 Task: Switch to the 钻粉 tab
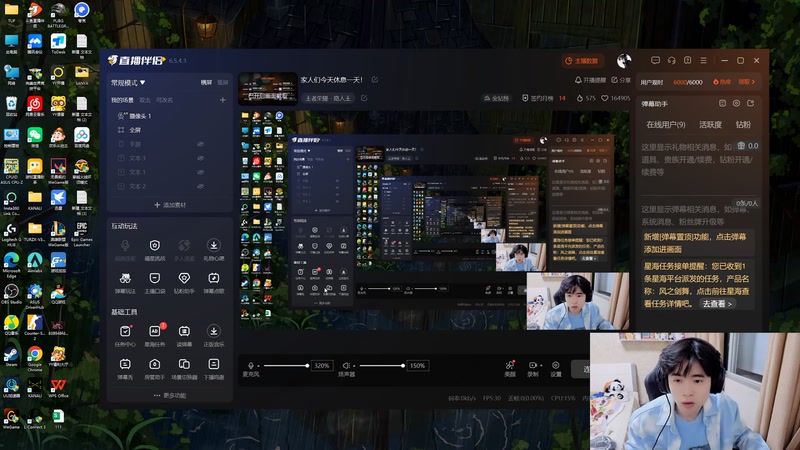743,124
